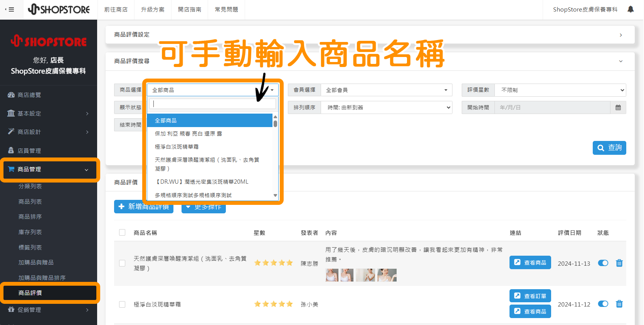Image resolution: width=644 pixels, height=325 pixels.
Task: Click the 店員管理 staff icon
Action: (x=11, y=151)
